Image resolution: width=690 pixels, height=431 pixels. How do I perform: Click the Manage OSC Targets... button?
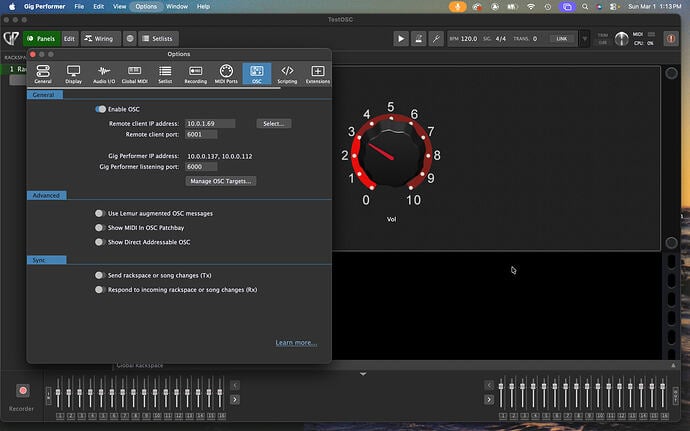click(x=221, y=181)
